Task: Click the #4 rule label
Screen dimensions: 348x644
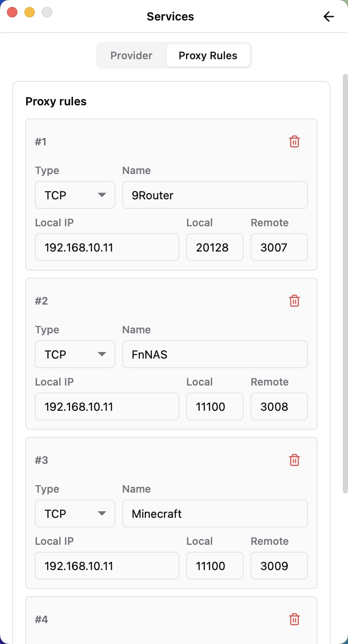Action: (x=41, y=619)
